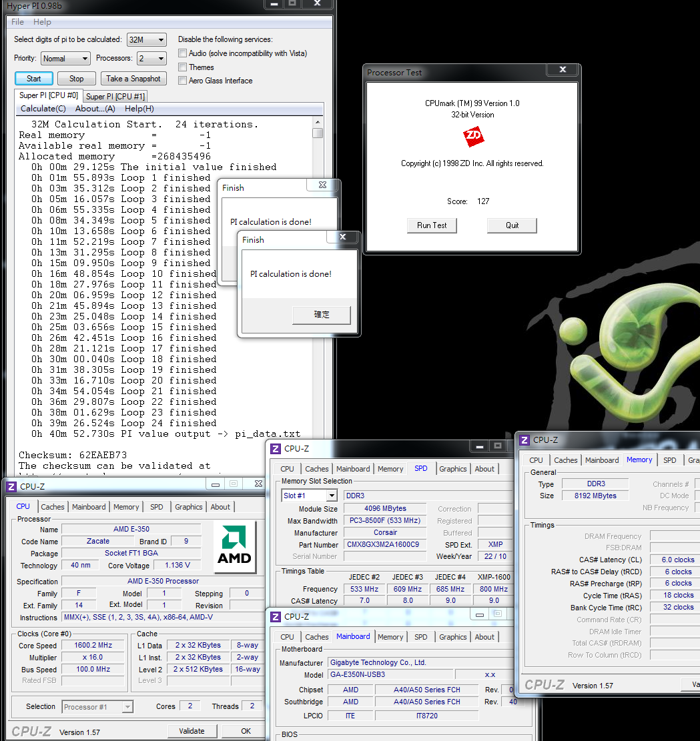Image resolution: width=700 pixels, height=741 pixels.
Task: Open Caches tab in CPU-Z CPU window
Action: point(53,507)
